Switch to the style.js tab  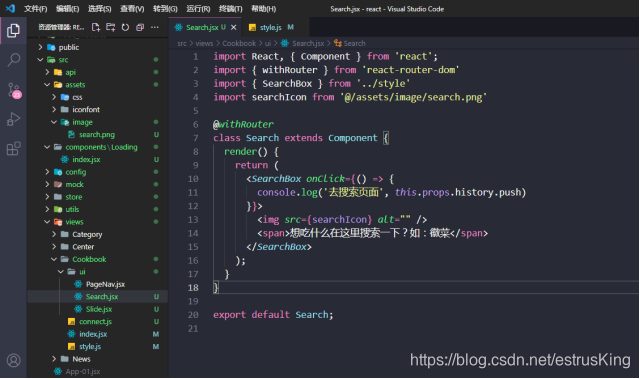(x=271, y=27)
